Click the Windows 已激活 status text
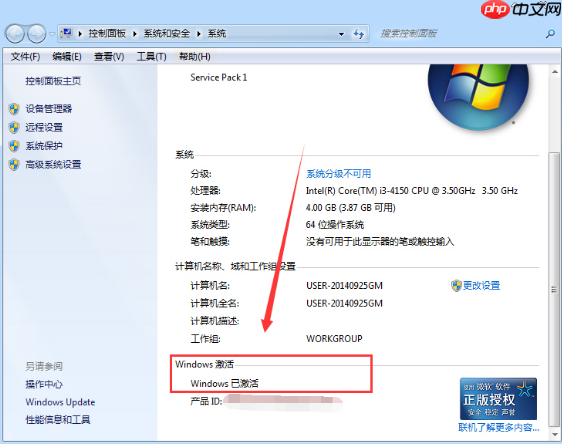This screenshot has width=562, height=444. point(224,383)
